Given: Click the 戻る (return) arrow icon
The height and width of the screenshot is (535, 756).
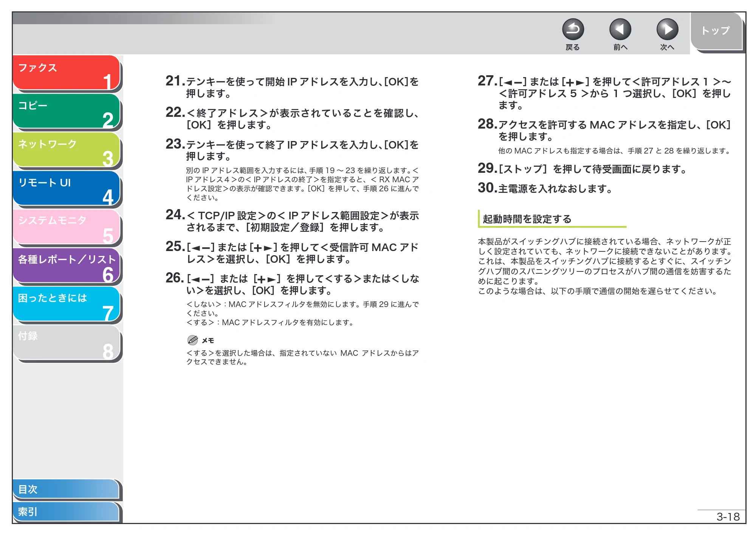Looking at the screenshot, I should coord(573,29).
